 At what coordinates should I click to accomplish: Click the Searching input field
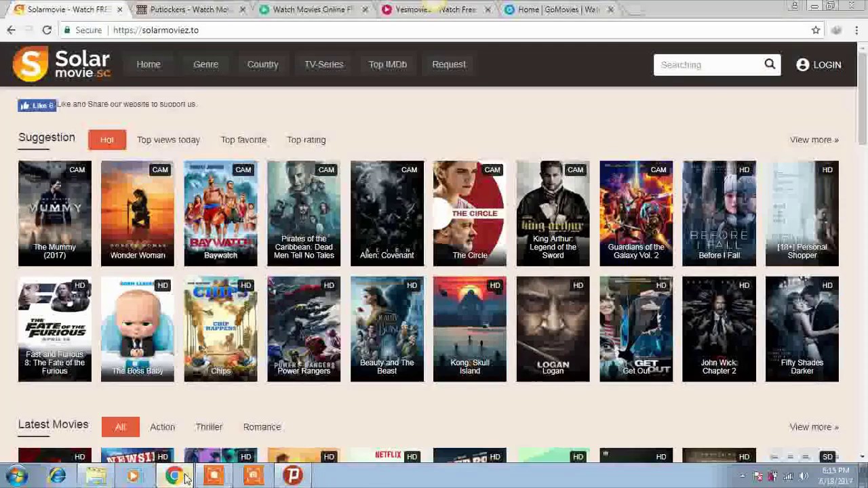(708, 64)
